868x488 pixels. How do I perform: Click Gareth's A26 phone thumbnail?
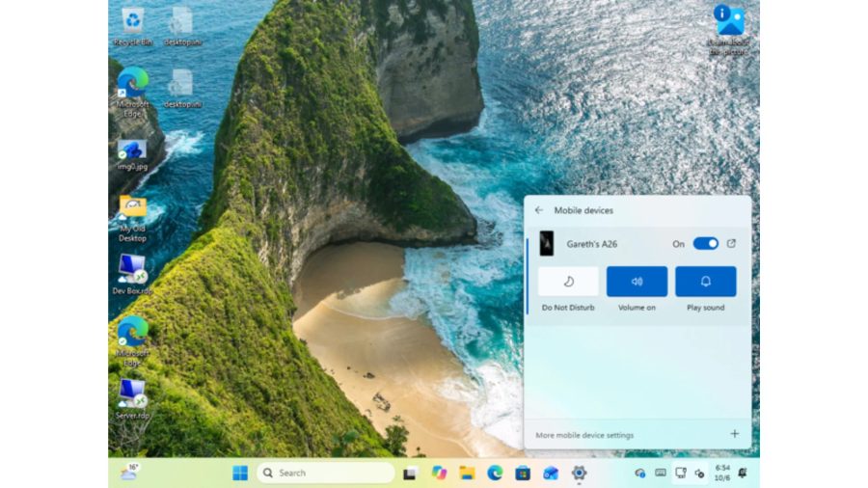[x=547, y=243]
